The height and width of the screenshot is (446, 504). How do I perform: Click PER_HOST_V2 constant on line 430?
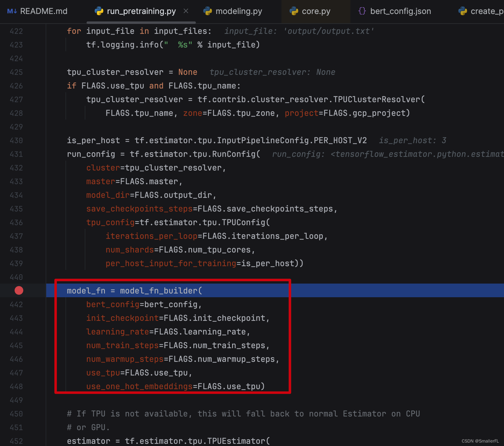click(x=340, y=141)
